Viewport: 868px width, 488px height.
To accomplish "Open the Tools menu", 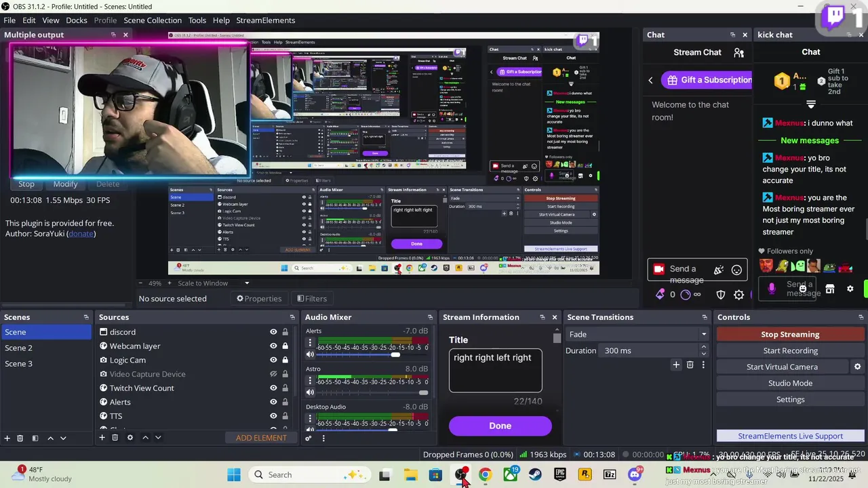I will point(197,20).
